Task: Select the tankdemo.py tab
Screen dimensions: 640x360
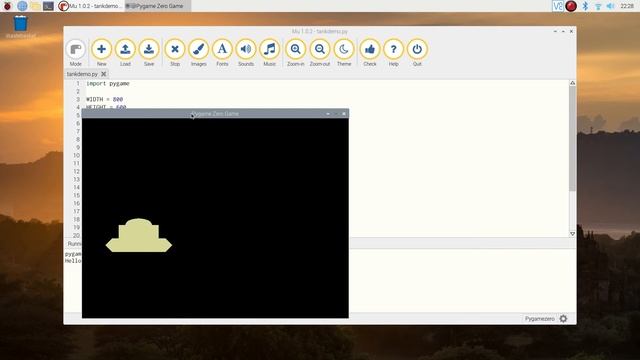Action: click(x=82, y=74)
